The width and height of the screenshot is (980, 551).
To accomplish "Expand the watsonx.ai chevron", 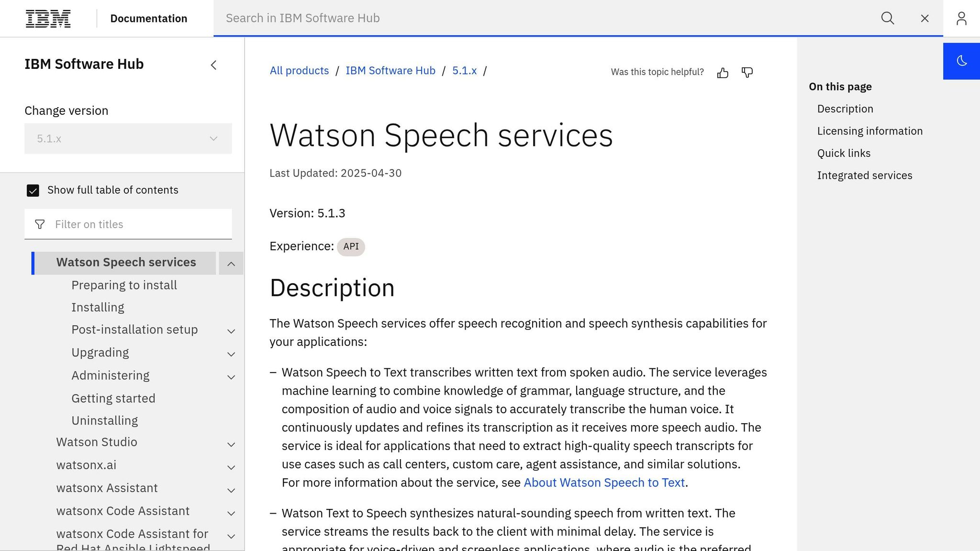I will pos(231,467).
